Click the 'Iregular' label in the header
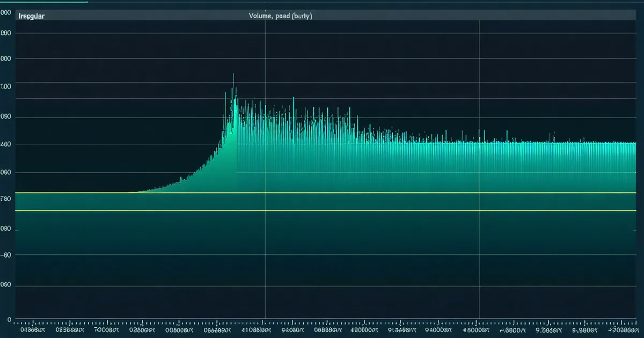The height and width of the screenshot is (338, 644). click(x=31, y=16)
